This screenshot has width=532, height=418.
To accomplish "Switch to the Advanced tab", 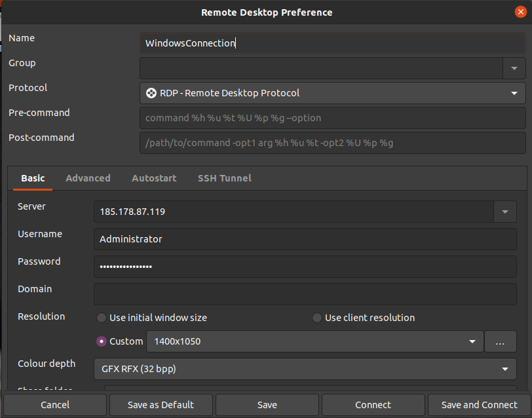I will click(x=88, y=178).
